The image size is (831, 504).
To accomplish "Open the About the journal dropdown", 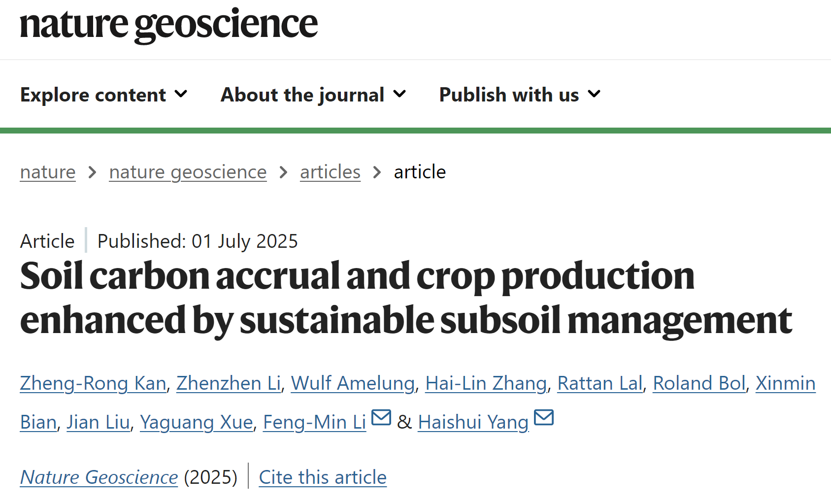I will pyautogui.click(x=313, y=95).
